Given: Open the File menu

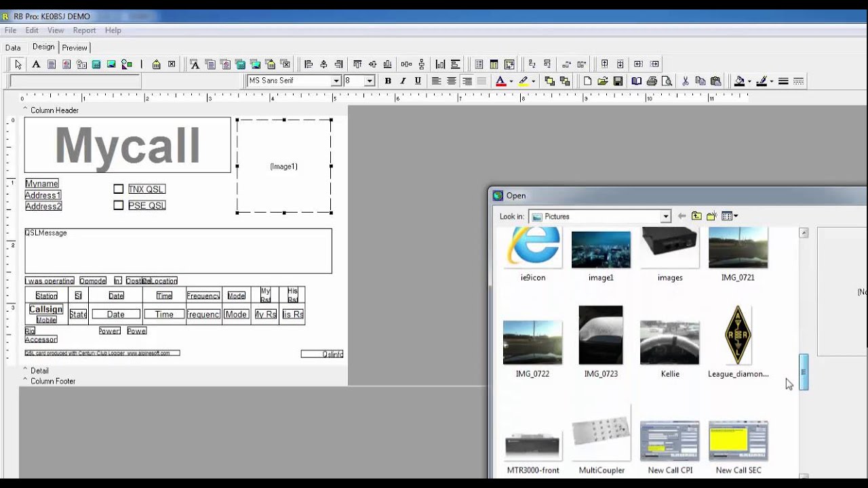Looking at the screenshot, I should [x=10, y=30].
